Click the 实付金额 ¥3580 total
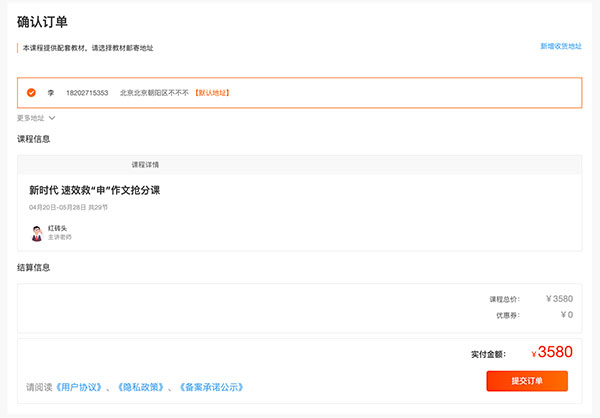The height and width of the screenshot is (418, 600). coord(552,352)
